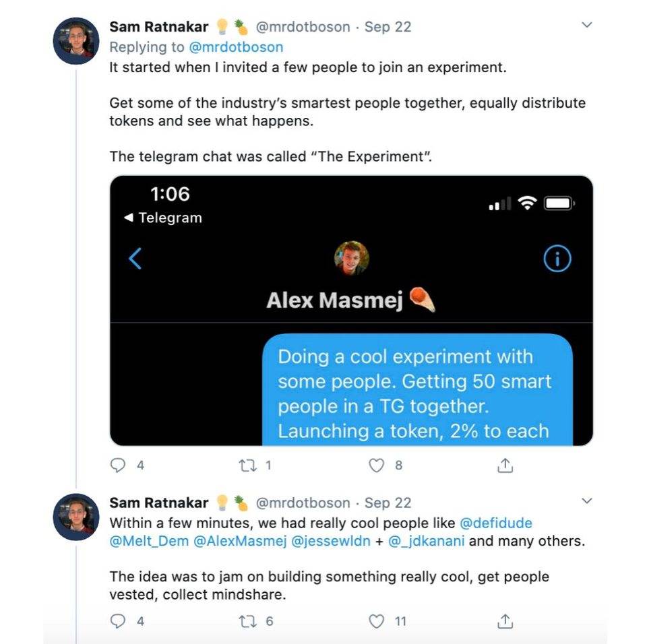Expand the second tweet's options chevron

[586, 501]
